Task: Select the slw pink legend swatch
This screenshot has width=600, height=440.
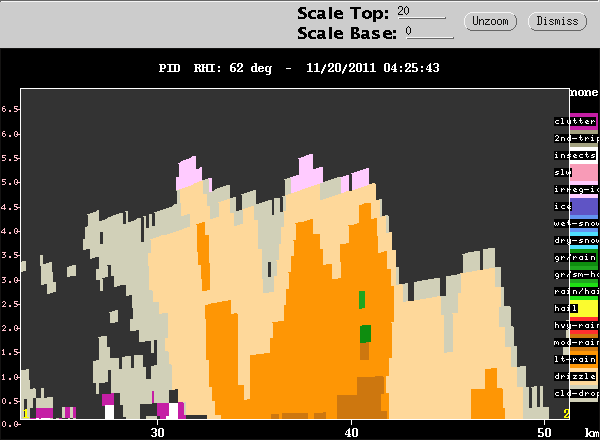Action: tap(584, 173)
